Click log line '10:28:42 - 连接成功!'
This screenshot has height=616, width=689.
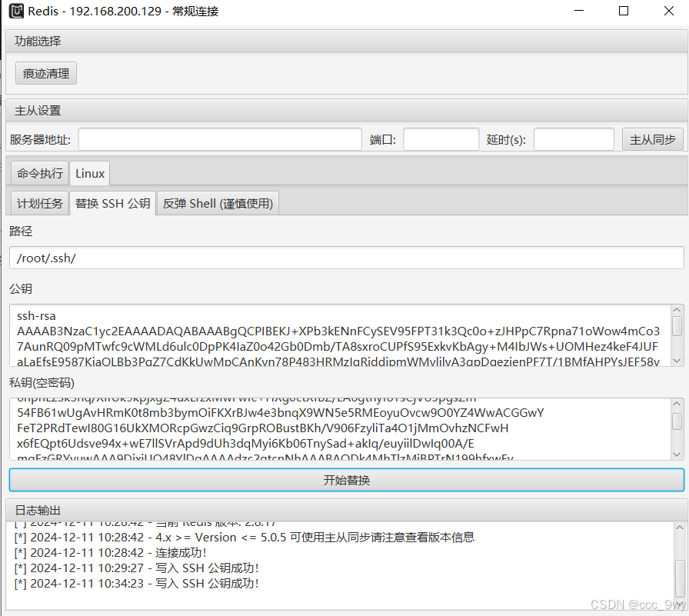[110, 552]
